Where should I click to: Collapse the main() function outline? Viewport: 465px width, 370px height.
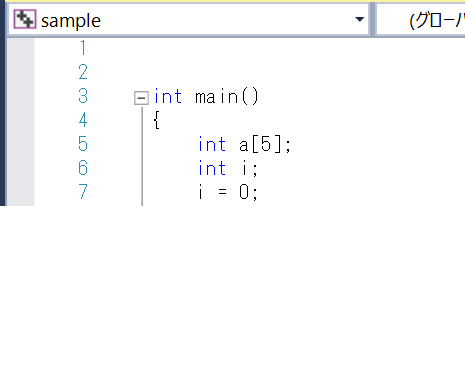141,98
